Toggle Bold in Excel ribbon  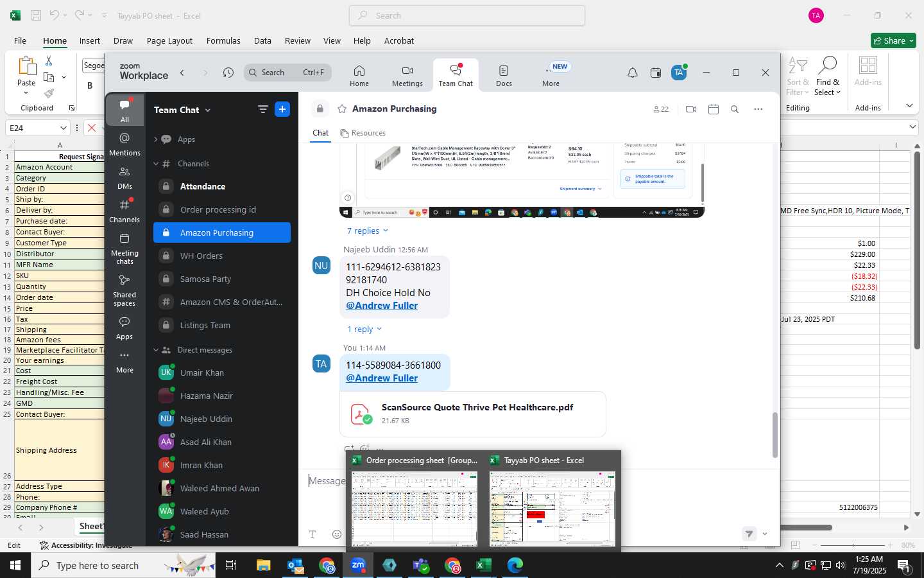(90, 85)
